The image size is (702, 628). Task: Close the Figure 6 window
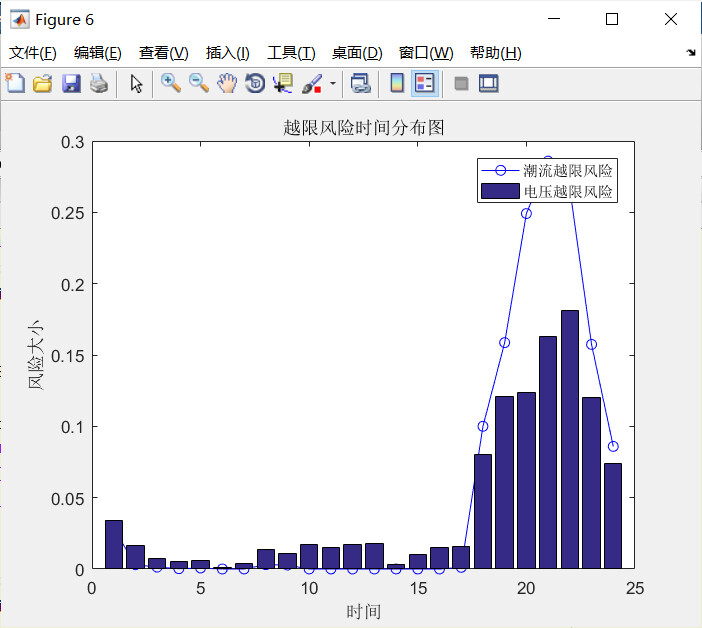(671, 19)
